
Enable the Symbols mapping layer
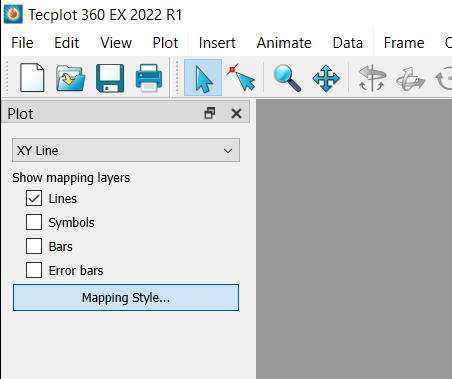point(34,222)
